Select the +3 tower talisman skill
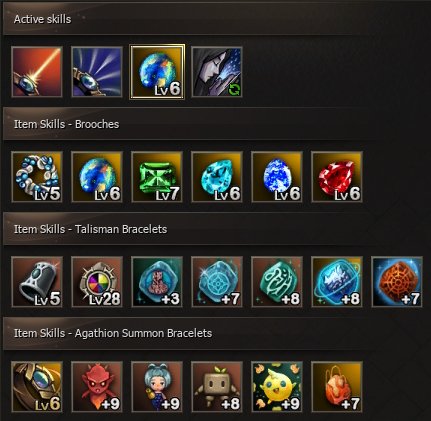Screen dimensions: 431x421 point(157,282)
